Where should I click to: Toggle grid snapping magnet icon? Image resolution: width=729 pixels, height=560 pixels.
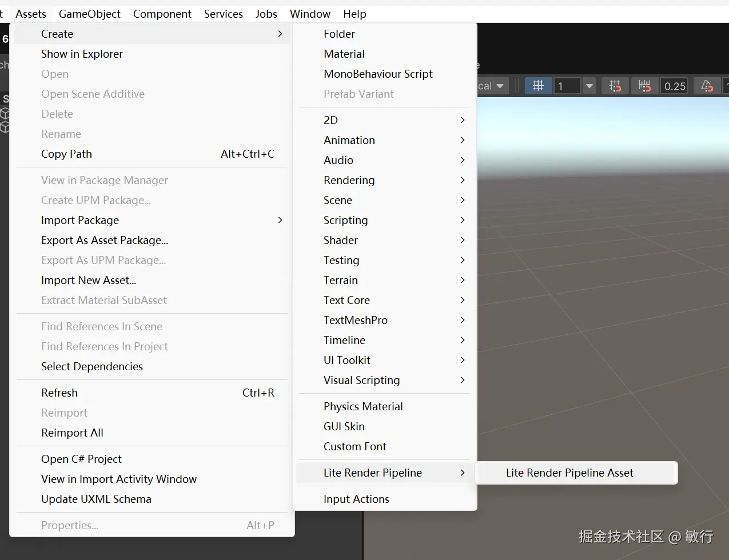[x=615, y=86]
